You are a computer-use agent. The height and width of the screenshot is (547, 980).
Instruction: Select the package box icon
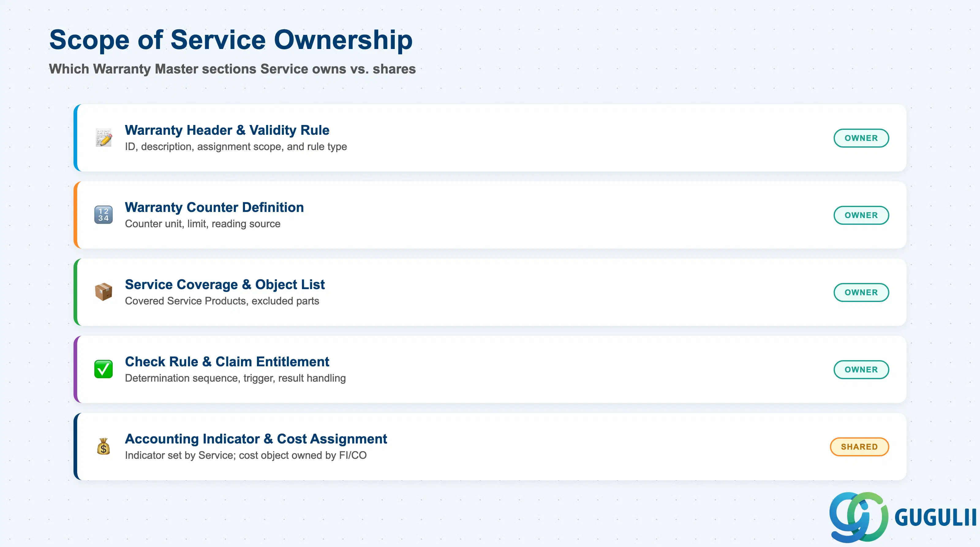104,292
